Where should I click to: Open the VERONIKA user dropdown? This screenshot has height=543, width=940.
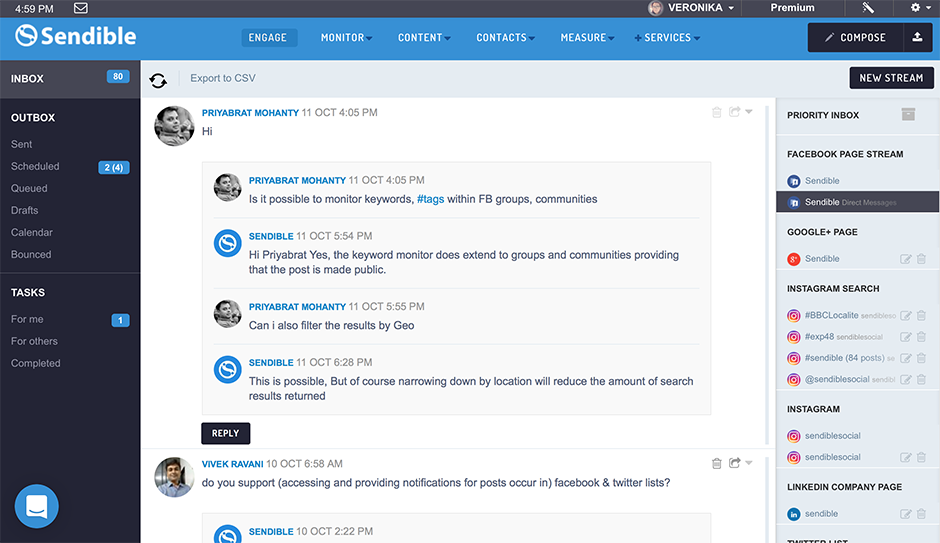tap(701, 8)
